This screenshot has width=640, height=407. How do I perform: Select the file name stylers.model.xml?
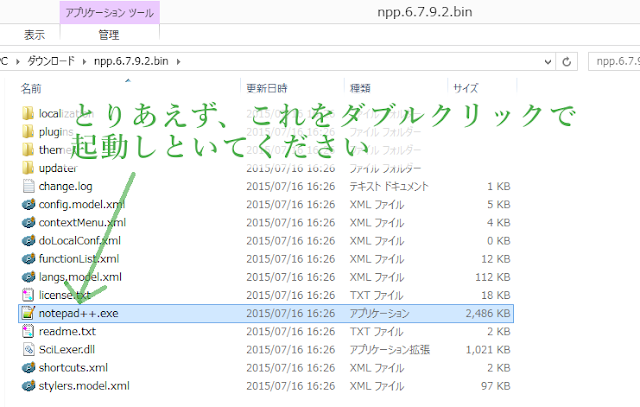click(84, 386)
